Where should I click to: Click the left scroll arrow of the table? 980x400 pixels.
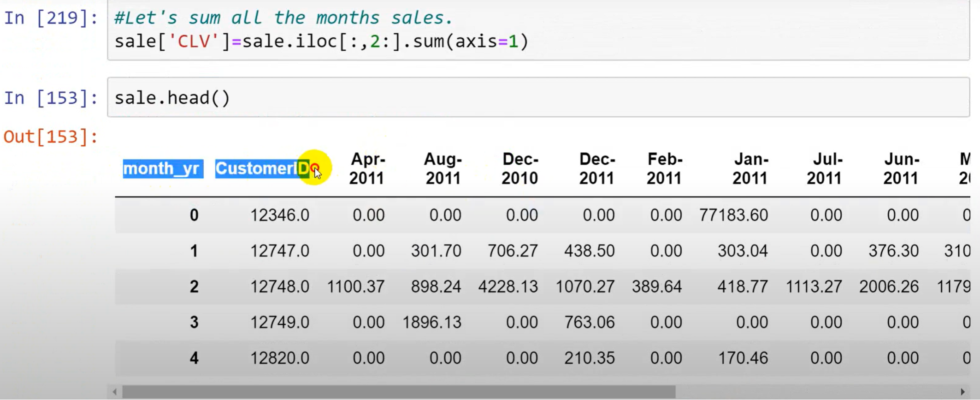[x=114, y=392]
